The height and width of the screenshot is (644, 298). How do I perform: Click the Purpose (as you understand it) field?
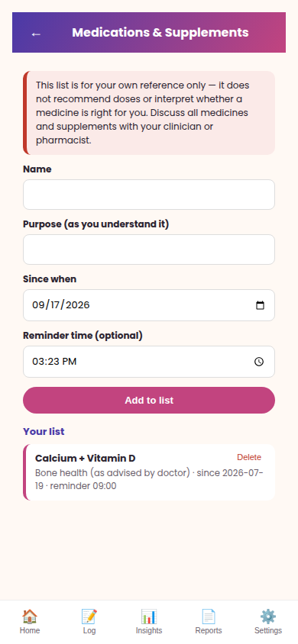(x=149, y=250)
